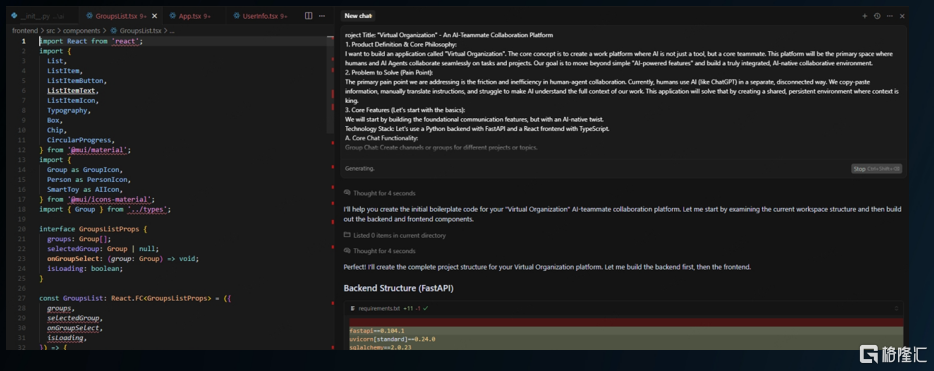Image resolution: width=934 pixels, height=371 pixels.
Task: Select the New chat tab
Action: [358, 16]
